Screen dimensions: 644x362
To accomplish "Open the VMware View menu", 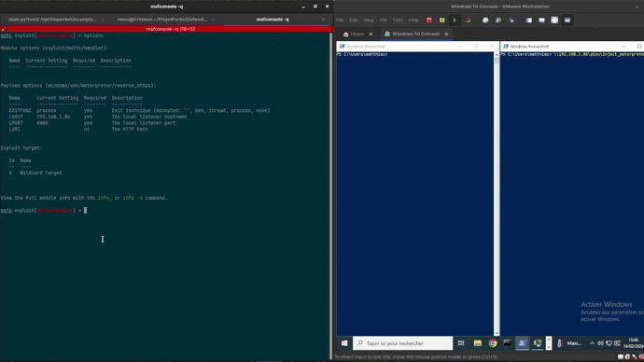I will point(369,21).
